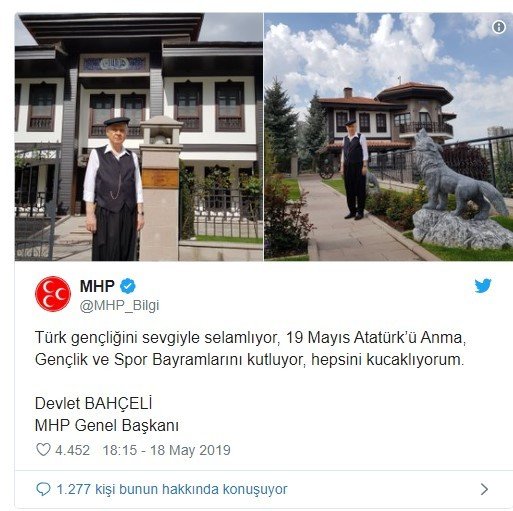The image size is (513, 511).
Task: Like the tweet with the heart icon
Action: [43, 450]
